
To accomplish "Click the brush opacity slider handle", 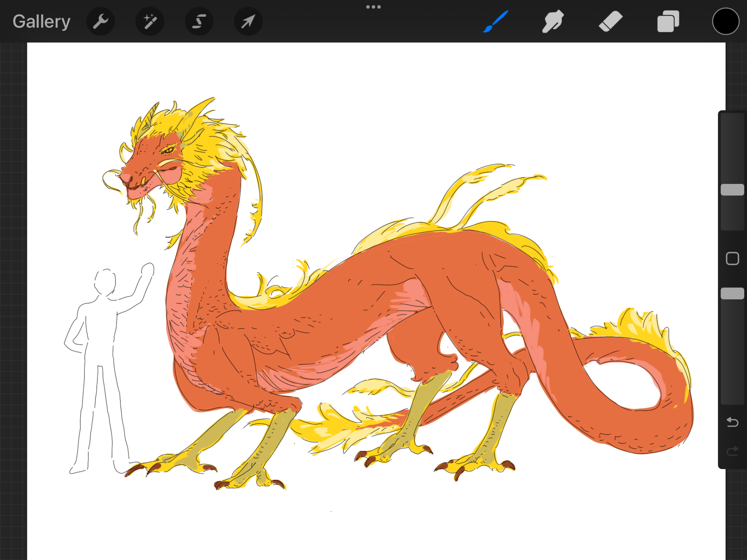I will tap(732, 293).
